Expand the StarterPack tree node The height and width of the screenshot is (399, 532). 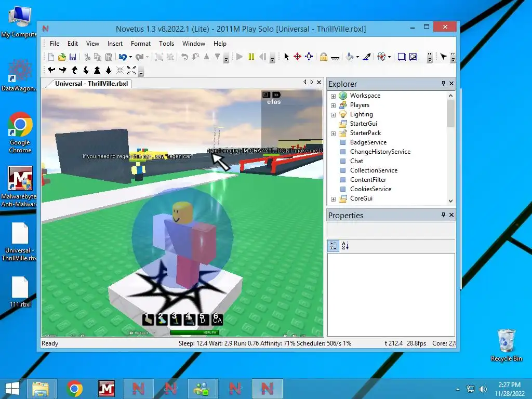(333, 134)
